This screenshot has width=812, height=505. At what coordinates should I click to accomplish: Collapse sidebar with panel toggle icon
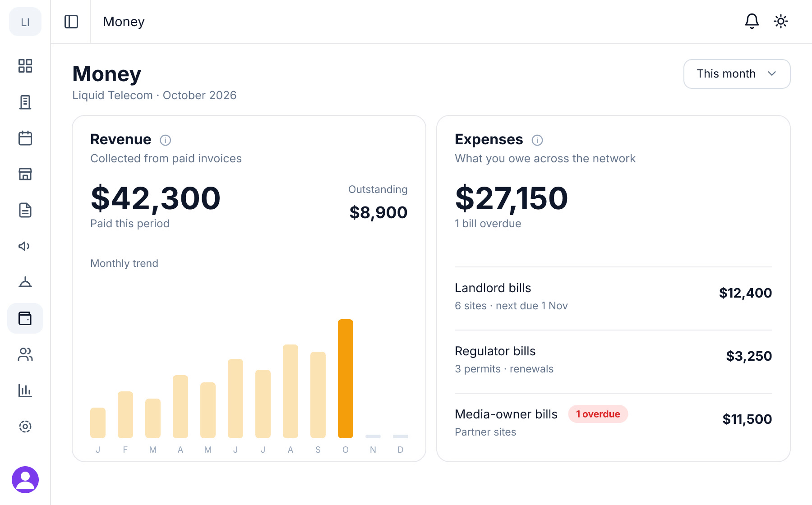[71, 22]
